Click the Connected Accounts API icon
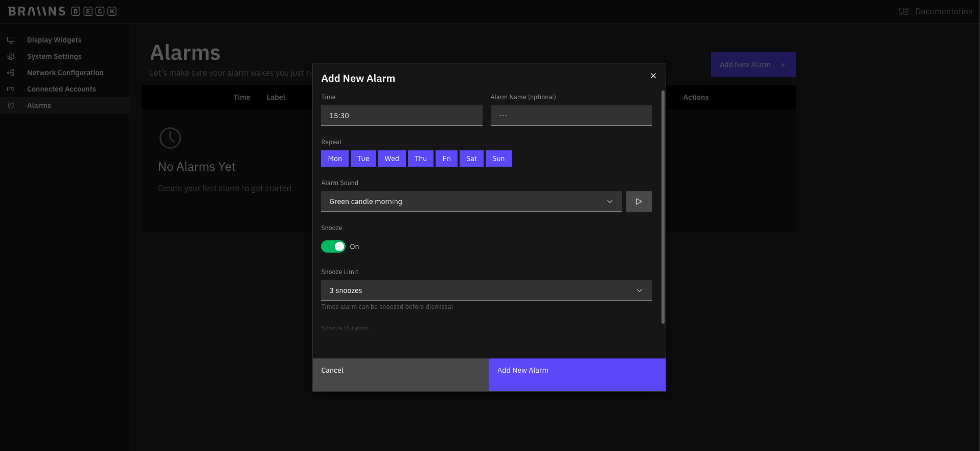Image resolution: width=980 pixels, height=451 pixels. point(11,89)
